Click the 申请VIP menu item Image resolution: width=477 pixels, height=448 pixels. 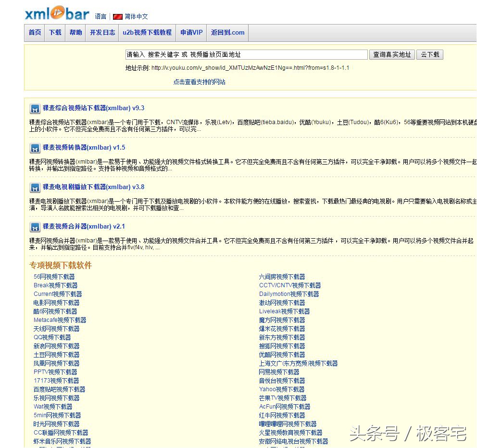pyautogui.click(x=191, y=33)
